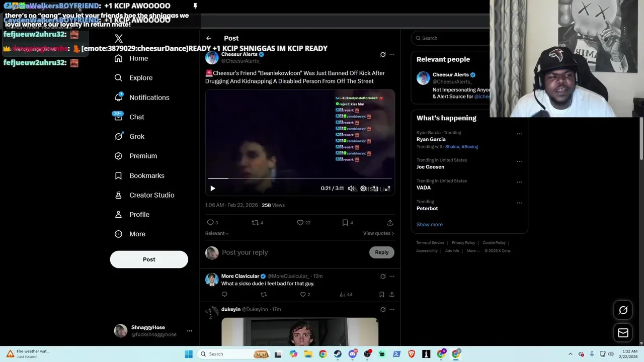Toggle picture-in-picture for the video
The width and height of the screenshot is (644, 362).
click(375, 189)
